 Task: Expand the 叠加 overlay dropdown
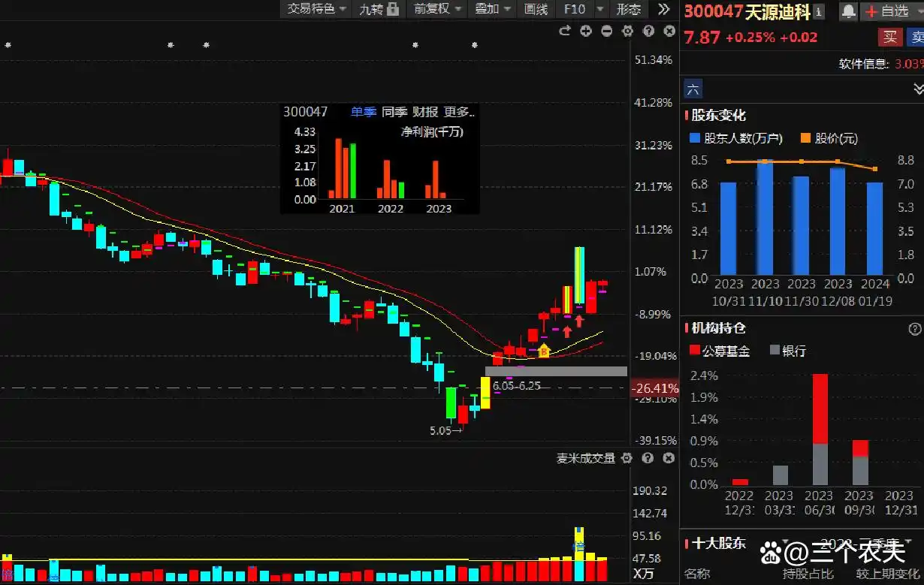pos(493,9)
